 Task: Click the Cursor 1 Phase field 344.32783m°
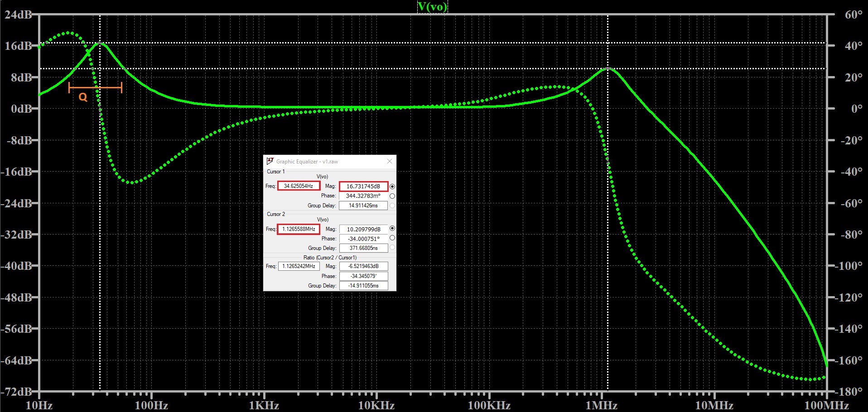pyautogui.click(x=363, y=196)
